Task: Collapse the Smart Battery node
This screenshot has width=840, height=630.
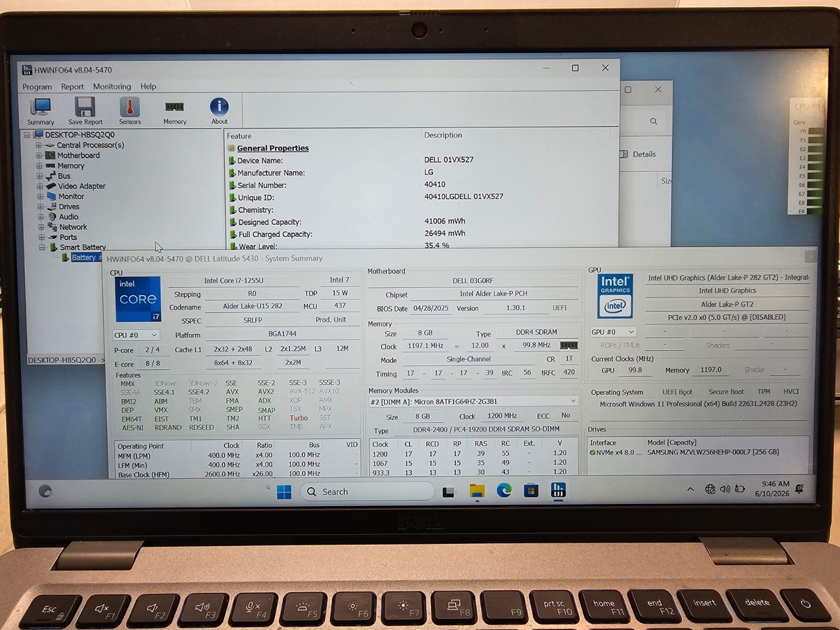Action: click(x=42, y=247)
